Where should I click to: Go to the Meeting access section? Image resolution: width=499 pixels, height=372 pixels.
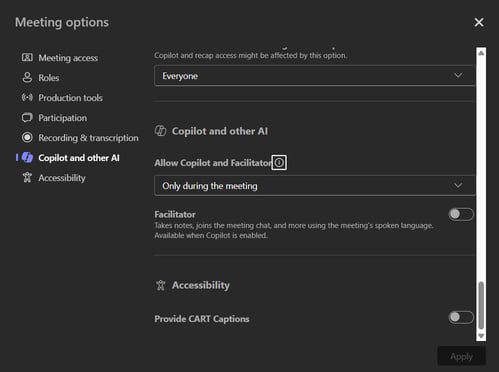tap(60, 58)
